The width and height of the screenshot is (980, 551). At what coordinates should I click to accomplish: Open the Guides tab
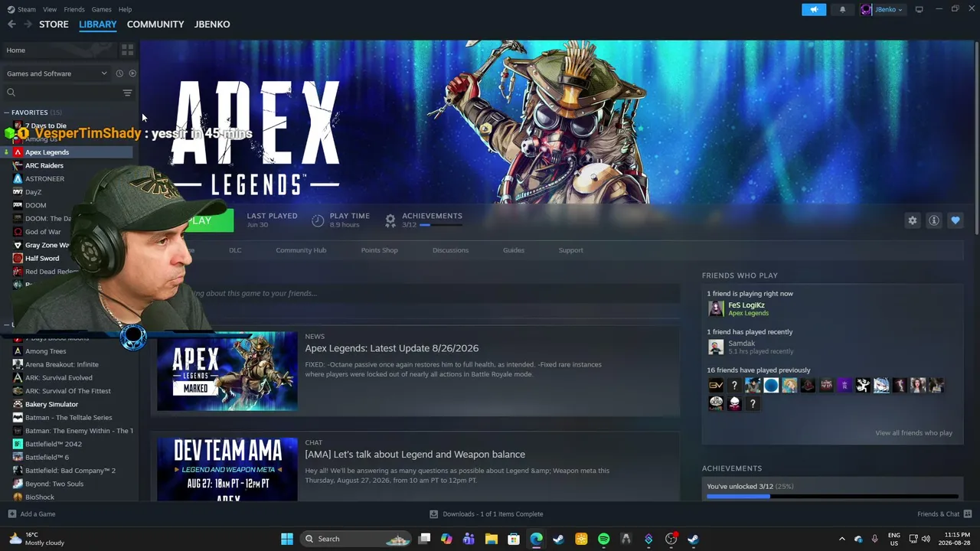click(x=514, y=250)
